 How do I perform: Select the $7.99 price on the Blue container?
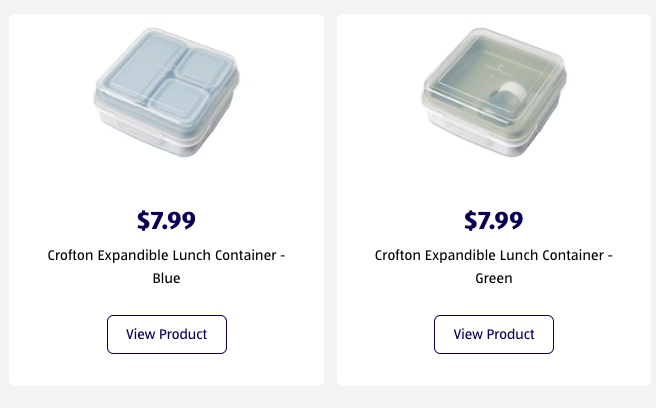coord(167,219)
